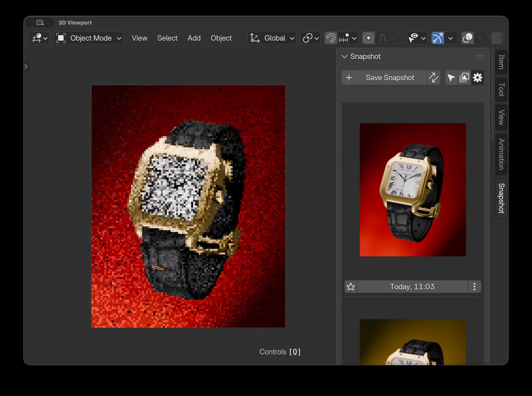Collapse the Snapshot panel header chevron
532x396 pixels.
pos(344,56)
